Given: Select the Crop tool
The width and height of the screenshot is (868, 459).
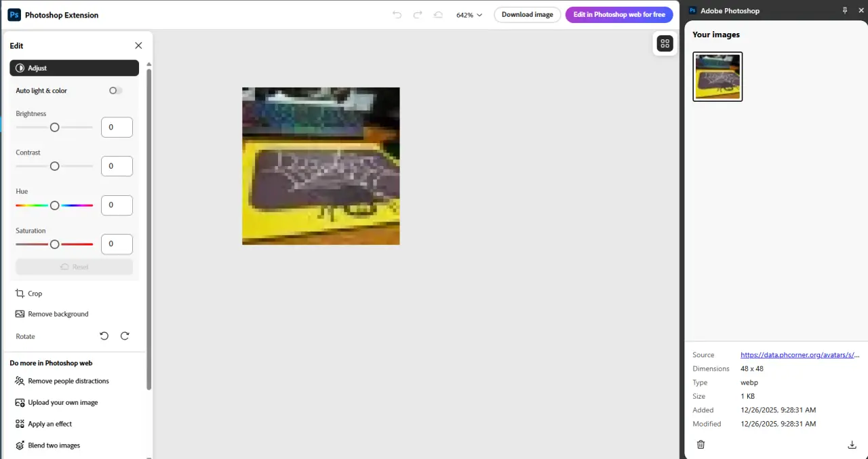Looking at the screenshot, I should coord(29,294).
